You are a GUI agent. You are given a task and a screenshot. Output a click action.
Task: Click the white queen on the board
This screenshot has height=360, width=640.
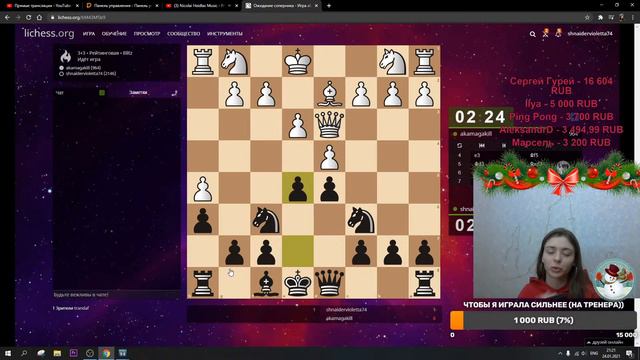[329, 125]
